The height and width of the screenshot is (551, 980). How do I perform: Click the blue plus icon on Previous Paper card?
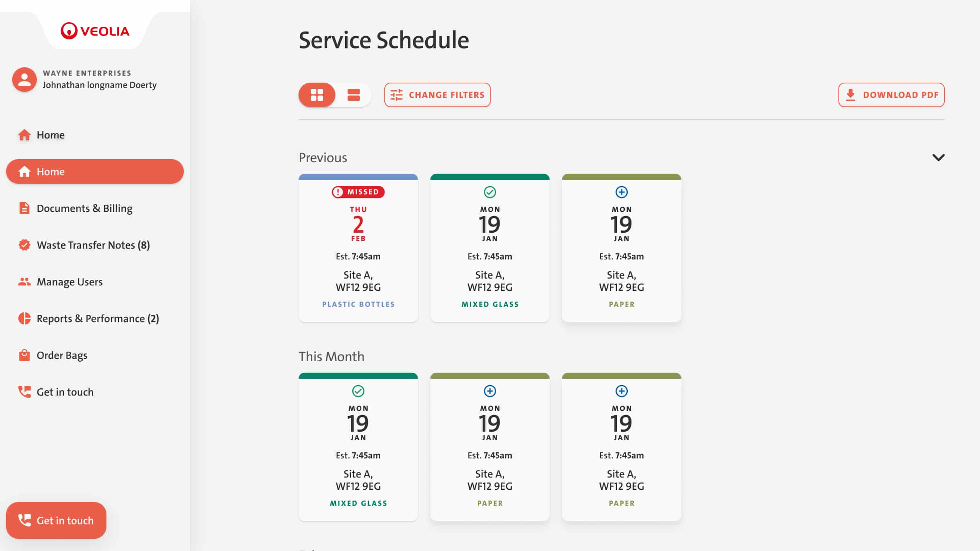pyautogui.click(x=621, y=192)
